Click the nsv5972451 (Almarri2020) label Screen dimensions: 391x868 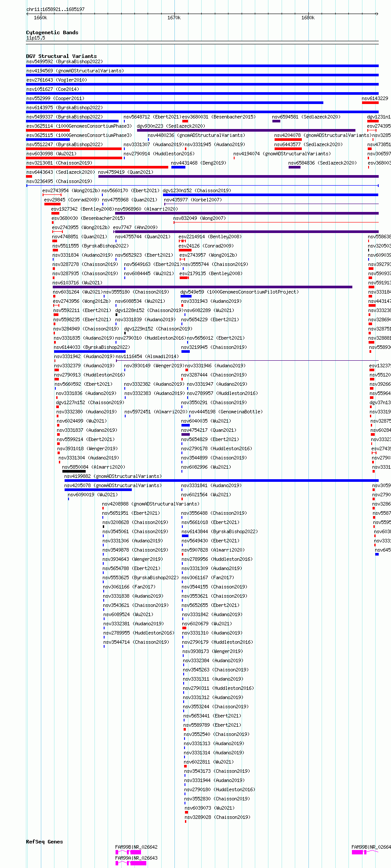tap(156, 412)
